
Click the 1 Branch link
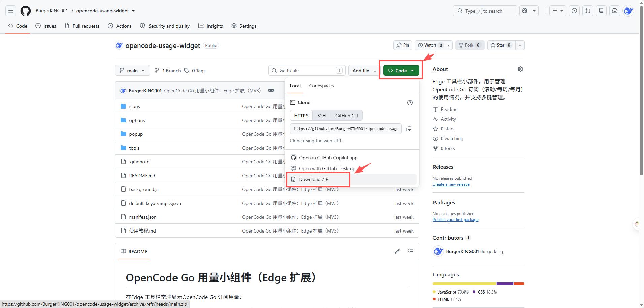(168, 71)
